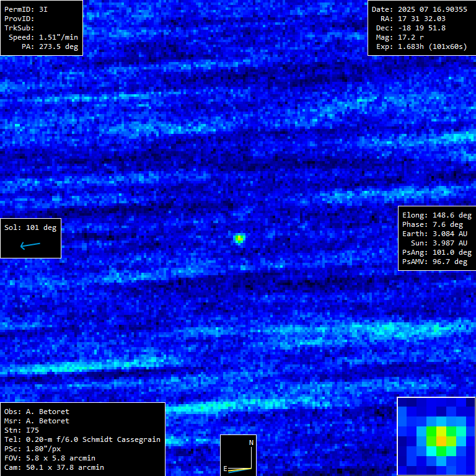The width and height of the screenshot is (476, 476).
Task: Click the 'PermID: 3I' text
Action: click(x=26, y=9)
